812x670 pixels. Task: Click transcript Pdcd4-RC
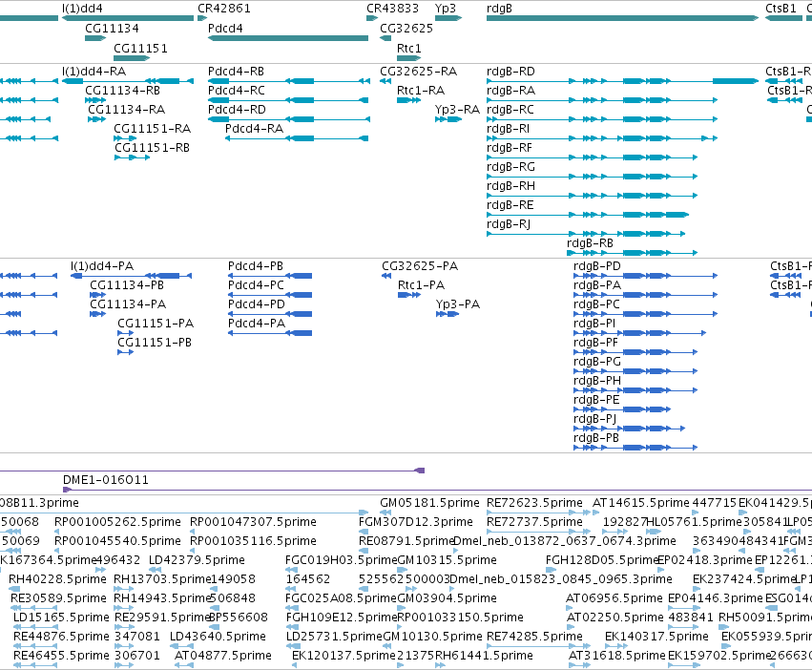pyautogui.click(x=236, y=90)
